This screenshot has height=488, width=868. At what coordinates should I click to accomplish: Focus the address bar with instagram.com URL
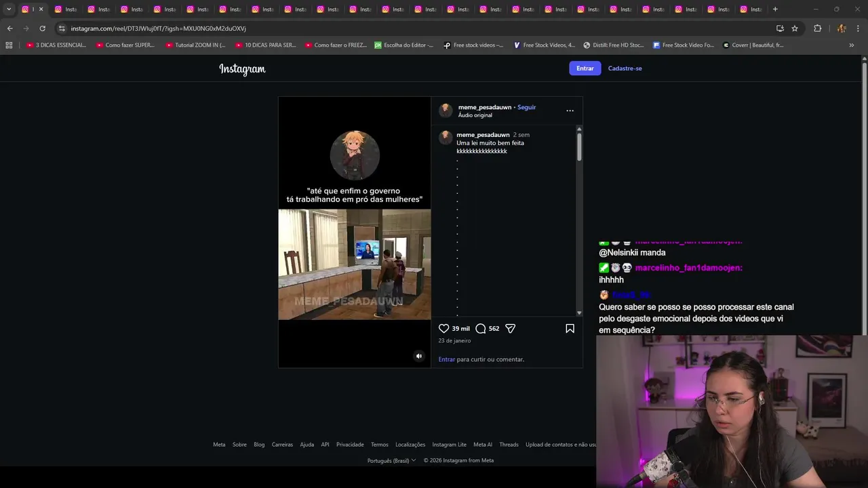pos(407,28)
